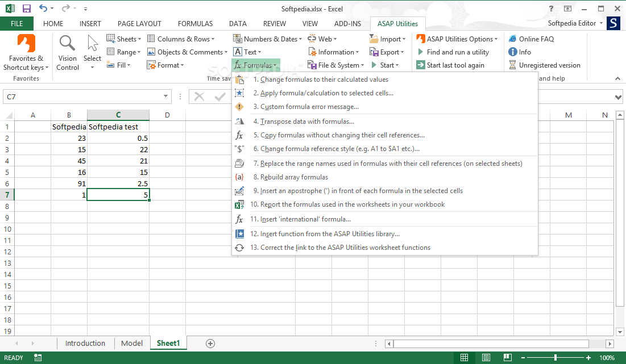The height and width of the screenshot is (364, 626).
Task: Switch to the INSERT ribbon tab
Action: 90,23
